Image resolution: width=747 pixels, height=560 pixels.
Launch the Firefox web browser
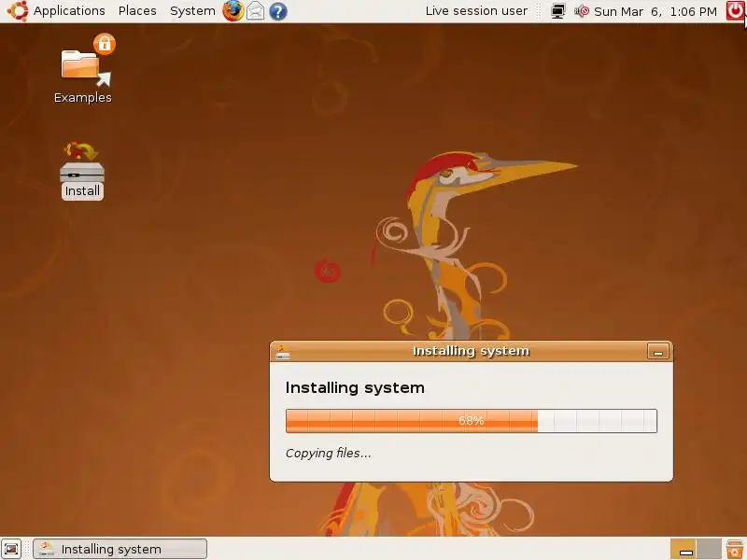pos(233,11)
